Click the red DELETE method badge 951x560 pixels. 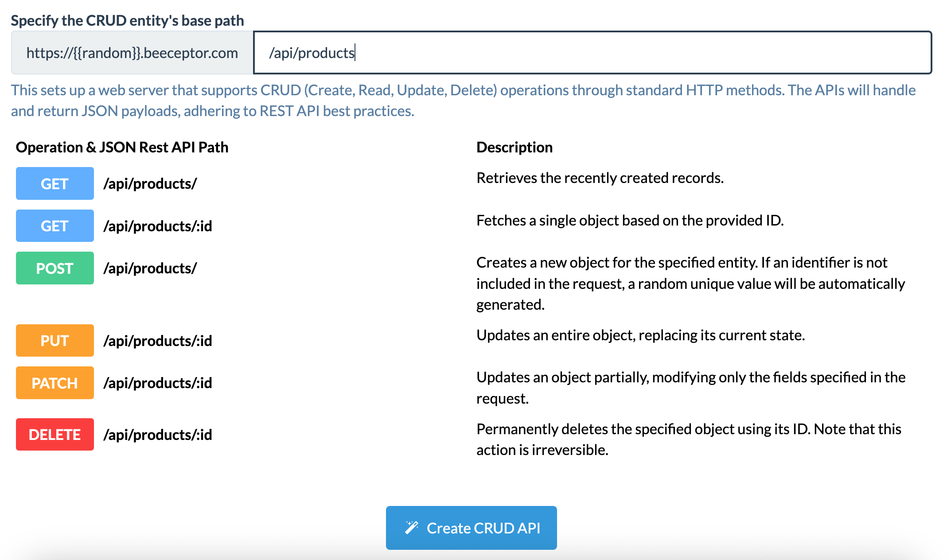click(x=55, y=434)
